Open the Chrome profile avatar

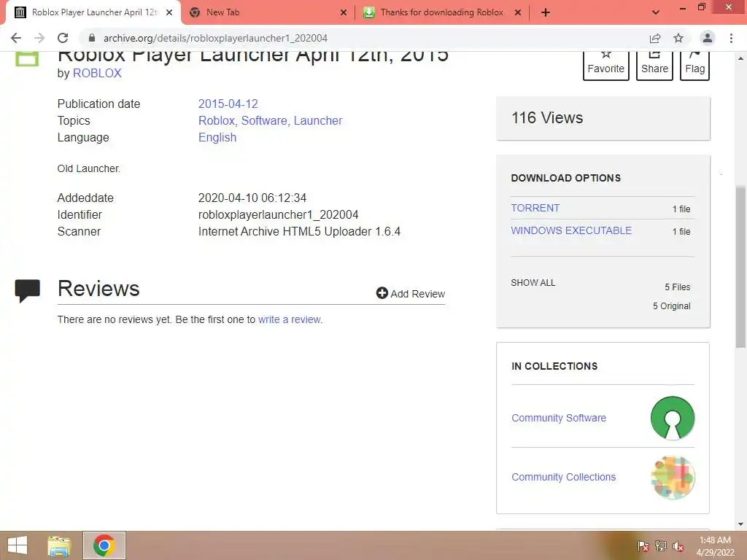708,38
